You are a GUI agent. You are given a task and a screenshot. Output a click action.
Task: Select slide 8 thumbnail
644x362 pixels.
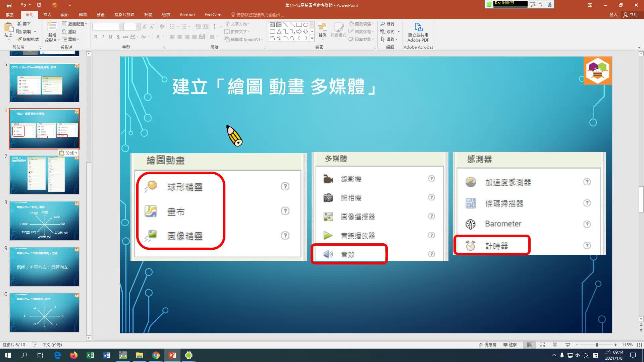(x=44, y=221)
